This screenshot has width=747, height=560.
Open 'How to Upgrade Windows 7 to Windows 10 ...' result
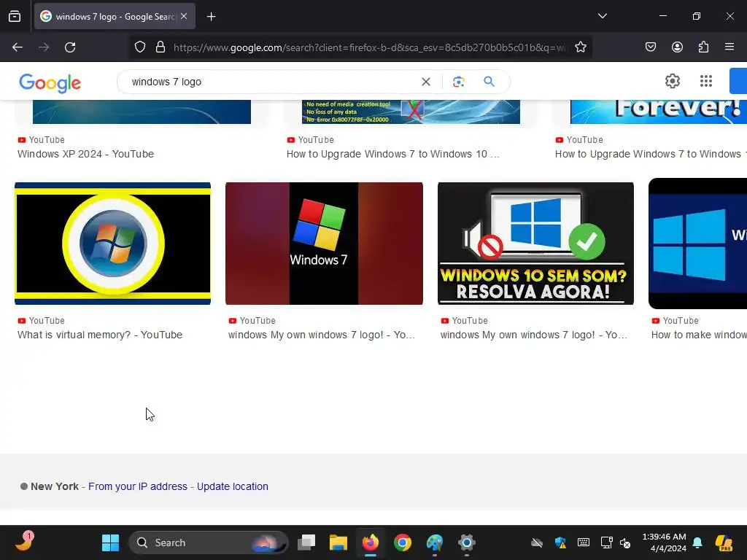tap(393, 155)
